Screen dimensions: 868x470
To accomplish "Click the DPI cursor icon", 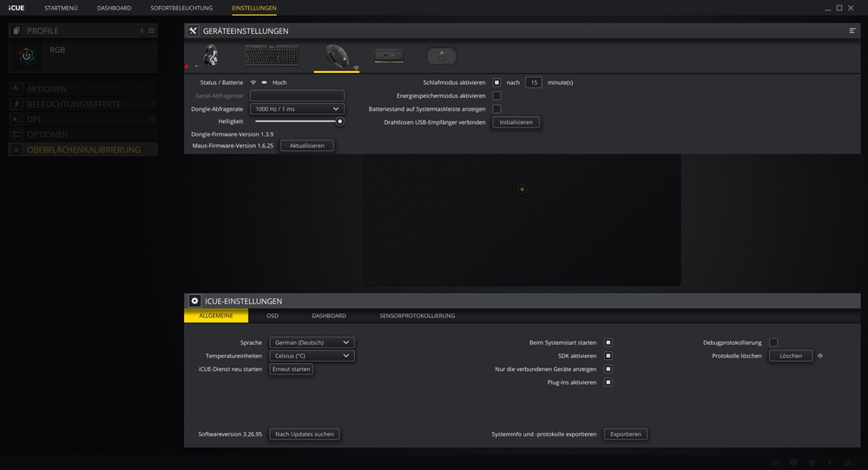I will pos(16,119).
